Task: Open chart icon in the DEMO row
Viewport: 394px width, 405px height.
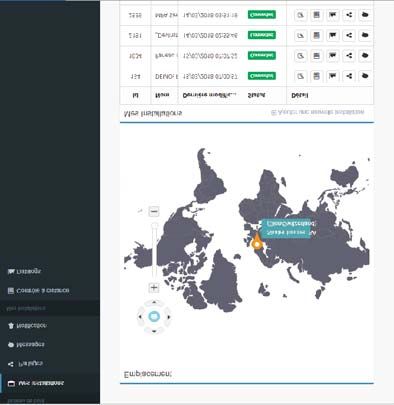Action: [x=300, y=76]
